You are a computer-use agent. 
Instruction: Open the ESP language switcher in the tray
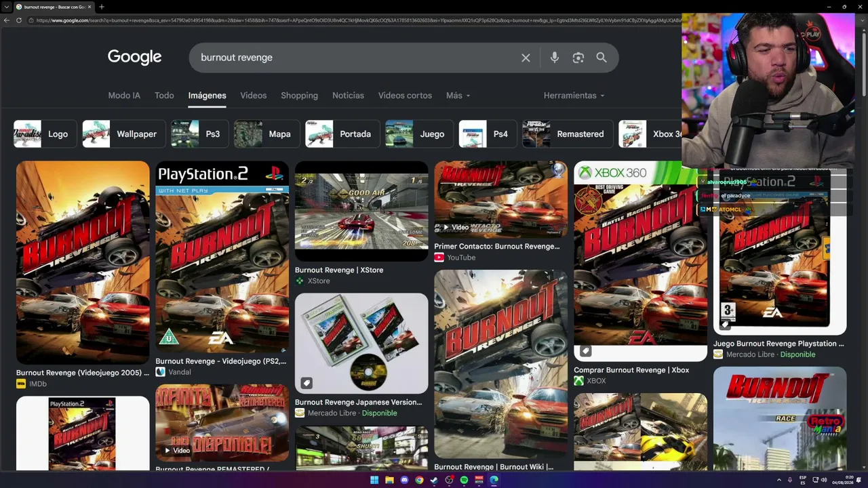(803, 480)
